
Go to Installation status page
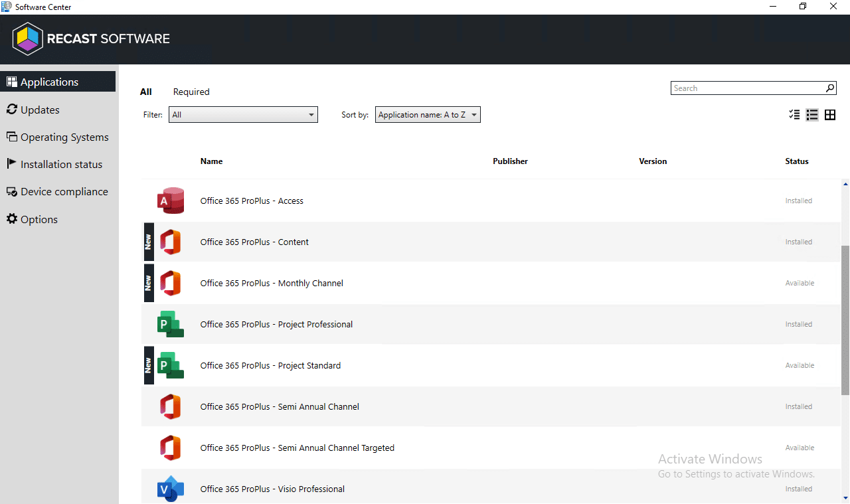pyautogui.click(x=61, y=164)
